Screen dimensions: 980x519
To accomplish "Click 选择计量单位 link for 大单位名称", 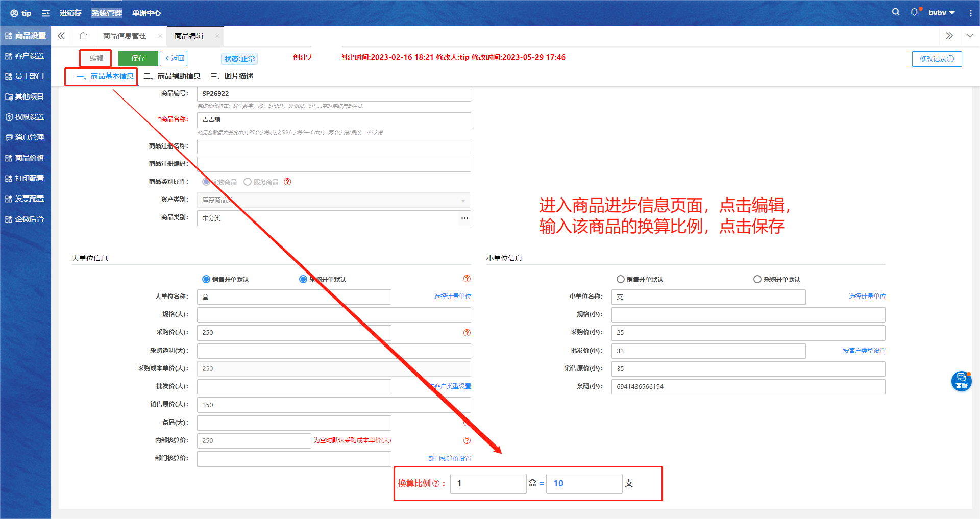I will pyautogui.click(x=452, y=296).
